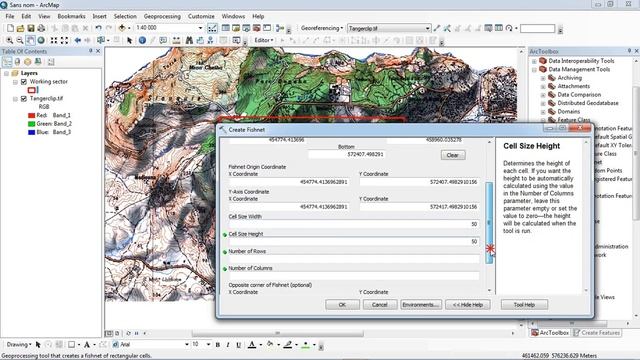Screen dimensions: 640x360
Task: Open the Catalog window icon
Action: coord(236,28)
